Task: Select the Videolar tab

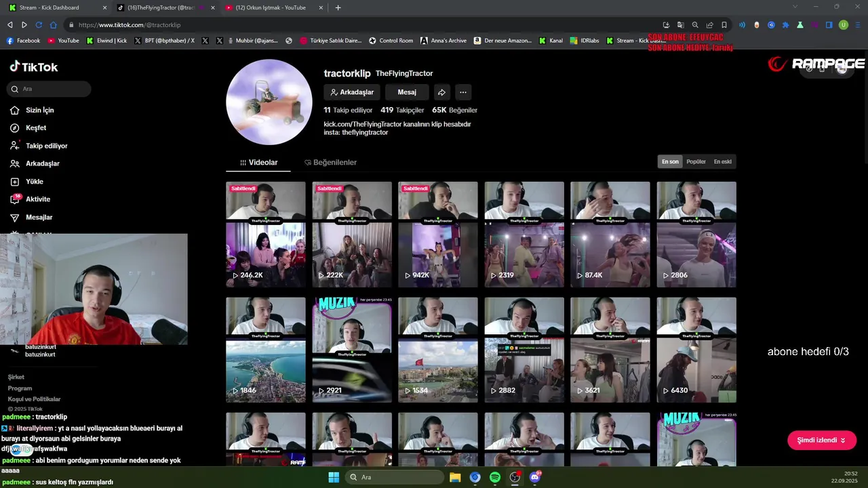Action: coord(258,163)
